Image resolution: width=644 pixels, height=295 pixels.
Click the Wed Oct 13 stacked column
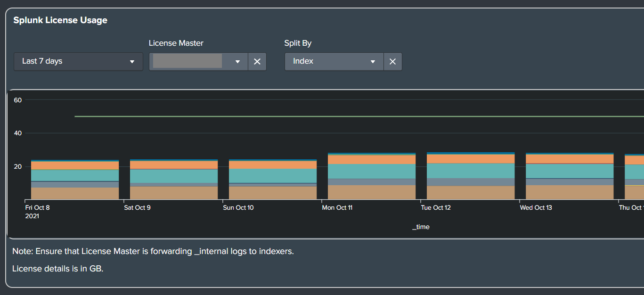570,177
